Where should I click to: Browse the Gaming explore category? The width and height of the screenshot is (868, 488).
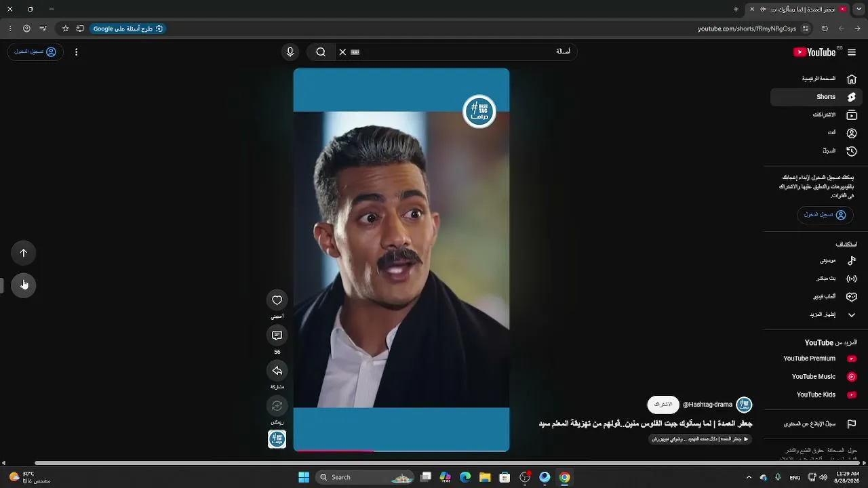point(816,297)
